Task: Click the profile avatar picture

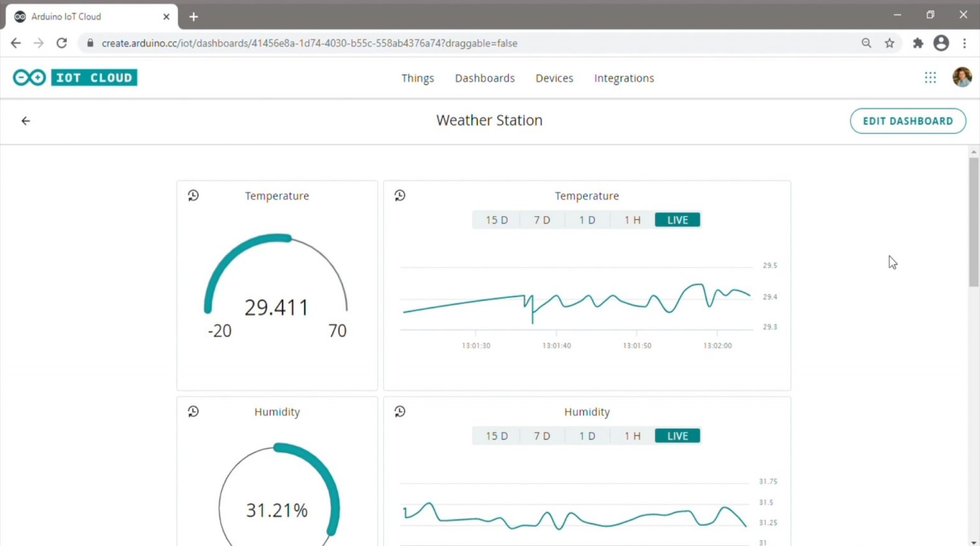Action: point(961,77)
